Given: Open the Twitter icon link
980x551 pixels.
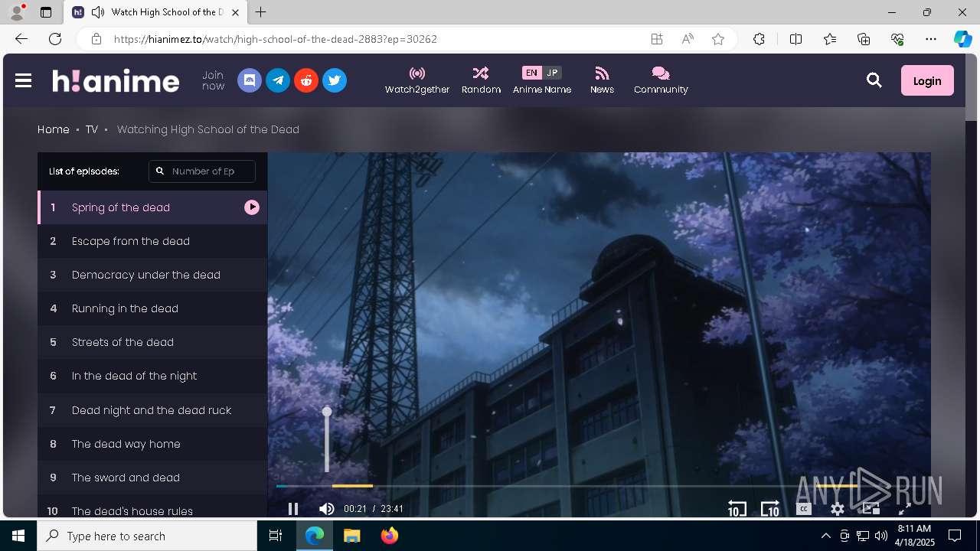Looking at the screenshot, I should coord(335,80).
